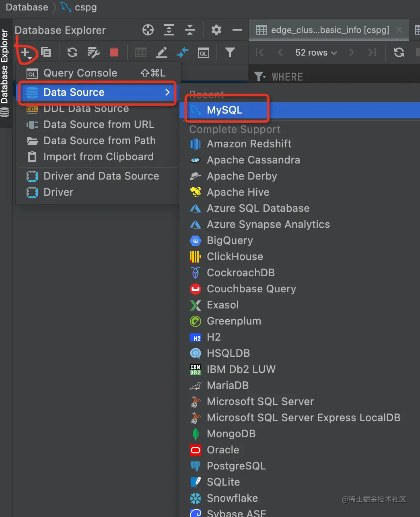Choose Apache Hive data source

[300, 192]
